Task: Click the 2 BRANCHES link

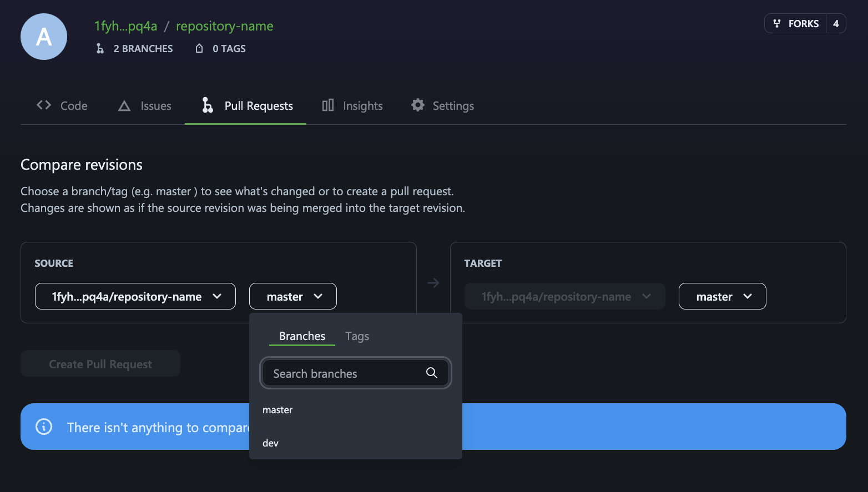Action: point(134,49)
